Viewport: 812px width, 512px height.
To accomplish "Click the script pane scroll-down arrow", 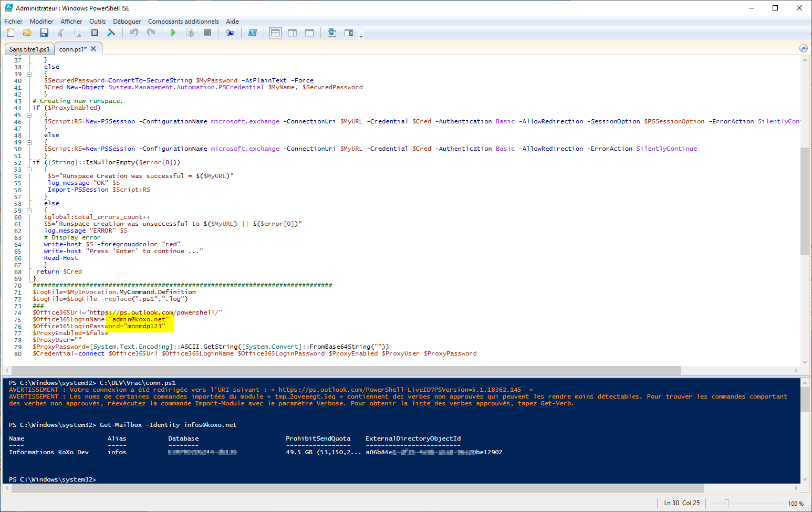I will pyautogui.click(x=805, y=362).
